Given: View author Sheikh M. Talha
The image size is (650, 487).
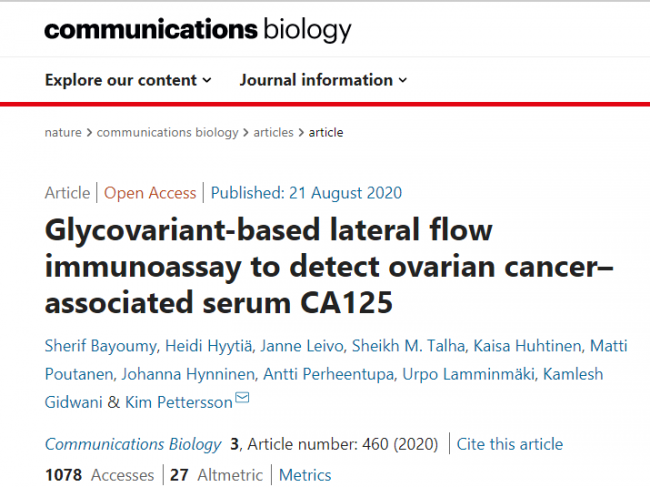Looking at the screenshot, I should coord(408,346).
